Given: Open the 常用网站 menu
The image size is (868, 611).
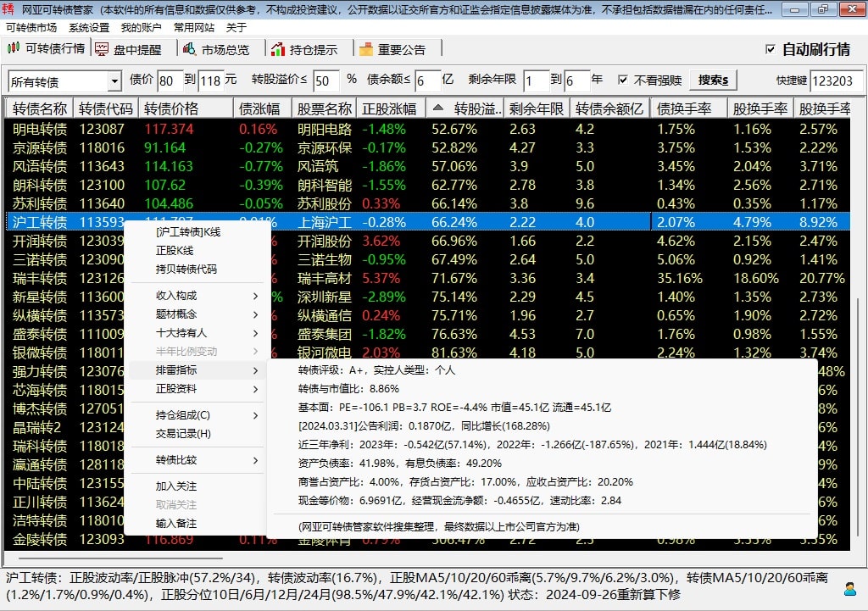Looking at the screenshot, I should pos(194,28).
